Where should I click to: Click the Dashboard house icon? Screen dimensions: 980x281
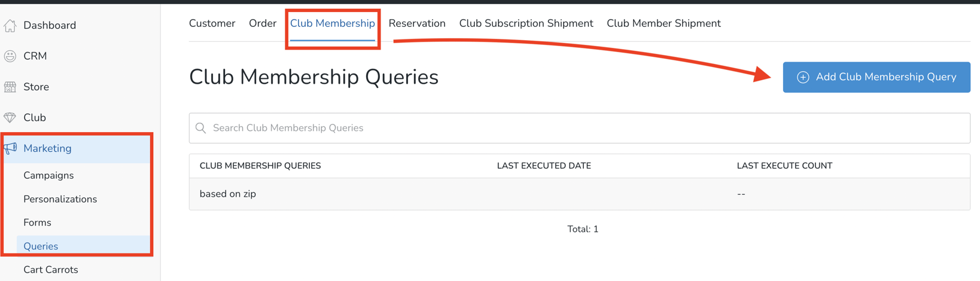[x=10, y=25]
